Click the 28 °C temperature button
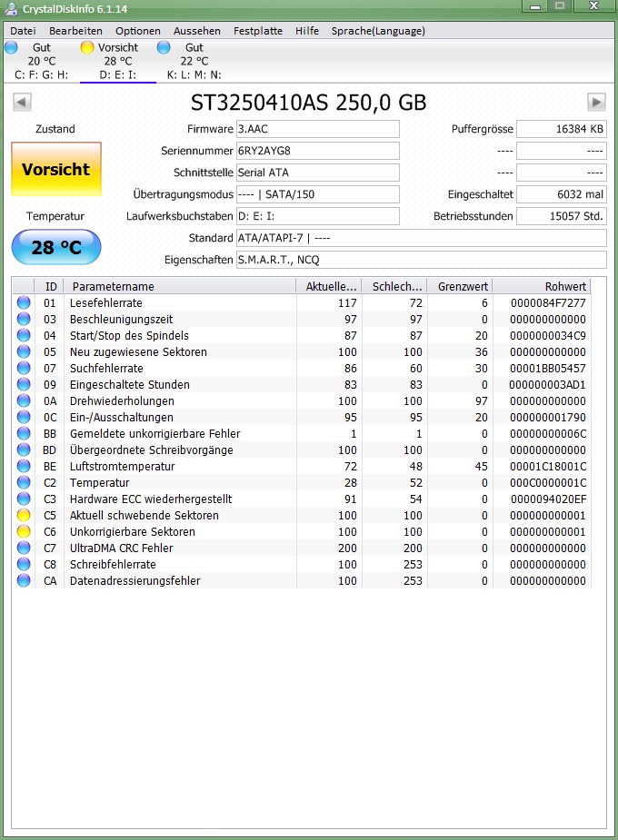 (x=56, y=247)
